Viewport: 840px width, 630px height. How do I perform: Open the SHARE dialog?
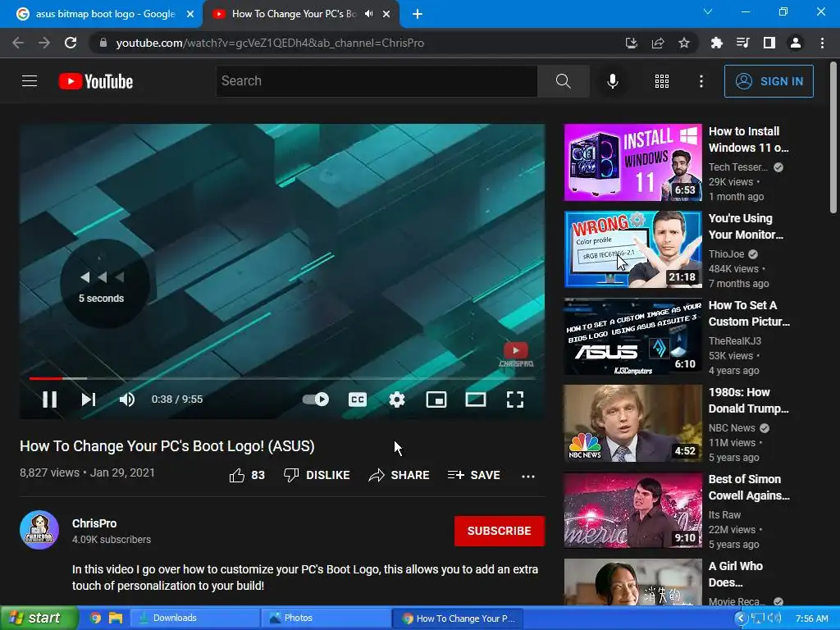399,475
